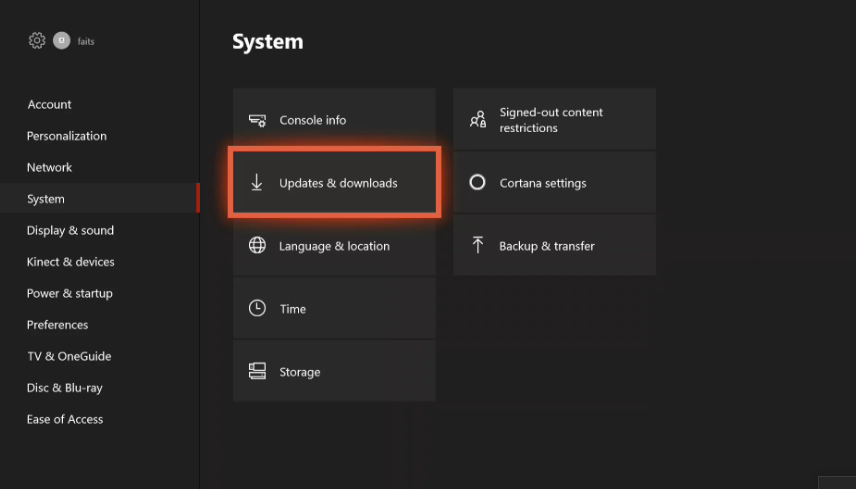Open Display & sound settings

click(70, 230)
